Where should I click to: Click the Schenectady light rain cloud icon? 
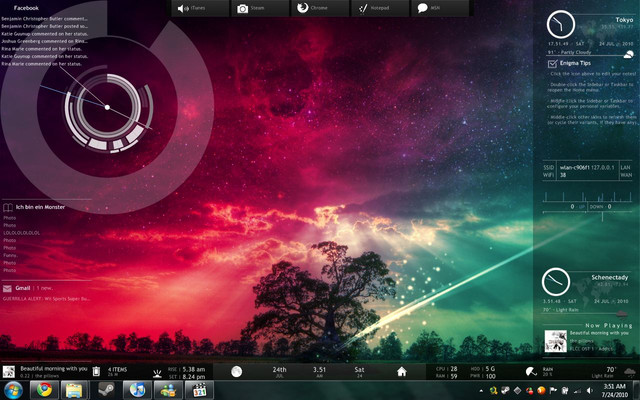(x=622, y=313)
